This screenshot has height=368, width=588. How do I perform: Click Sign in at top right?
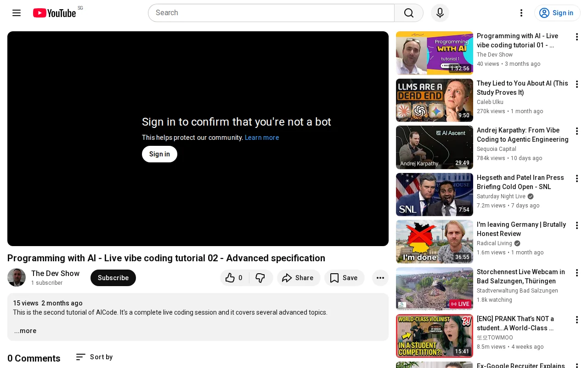coord(557,13)
